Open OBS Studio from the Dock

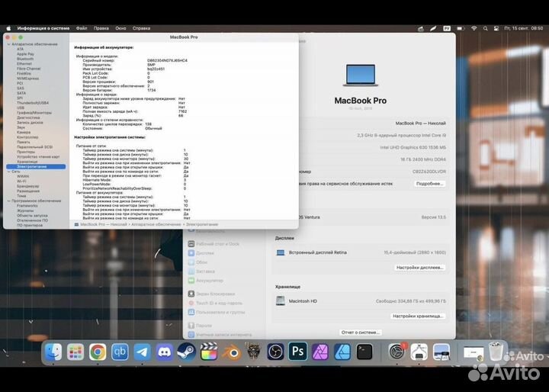[275, 352]
